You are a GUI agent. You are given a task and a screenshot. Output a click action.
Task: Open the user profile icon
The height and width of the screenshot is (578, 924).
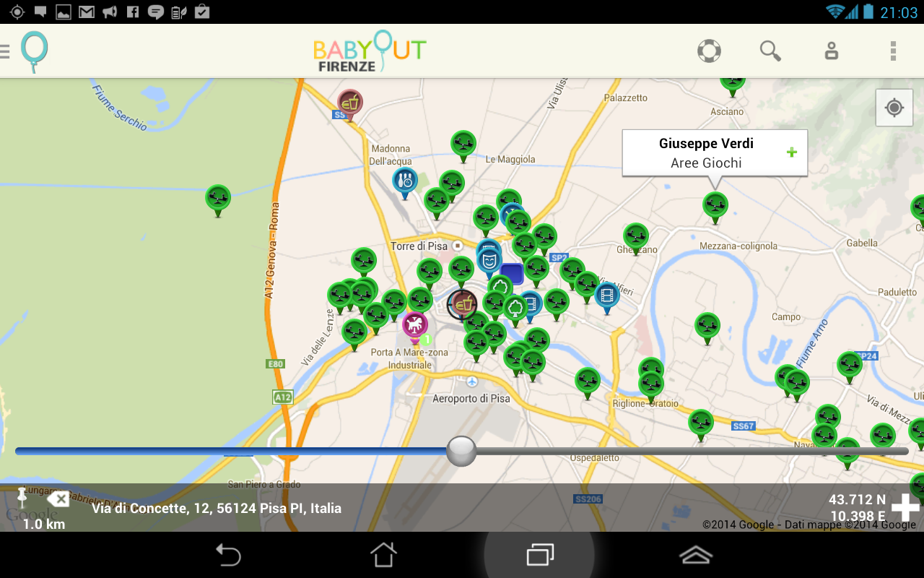pyautogui.click(x=832, y=51)
